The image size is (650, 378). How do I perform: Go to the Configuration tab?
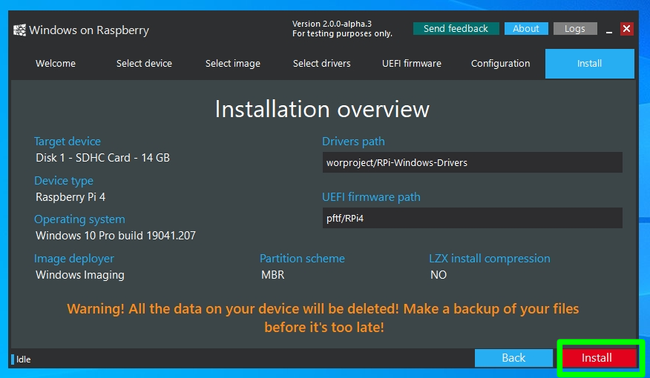(x=500, y=63)
